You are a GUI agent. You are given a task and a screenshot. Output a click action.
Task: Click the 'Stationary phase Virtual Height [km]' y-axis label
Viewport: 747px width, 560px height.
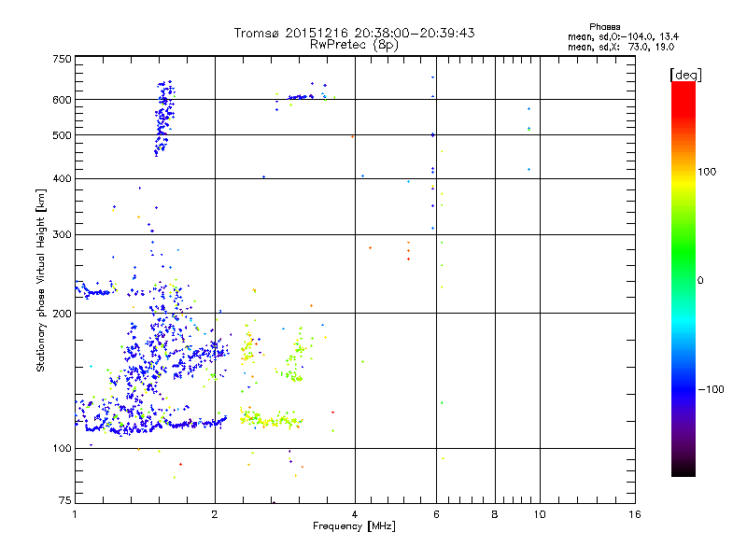coord(41,280)
